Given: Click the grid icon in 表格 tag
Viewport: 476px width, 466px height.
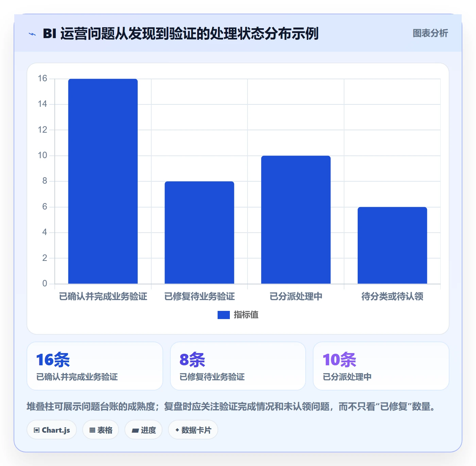Looking at the screenshot, I should (92, 430).
